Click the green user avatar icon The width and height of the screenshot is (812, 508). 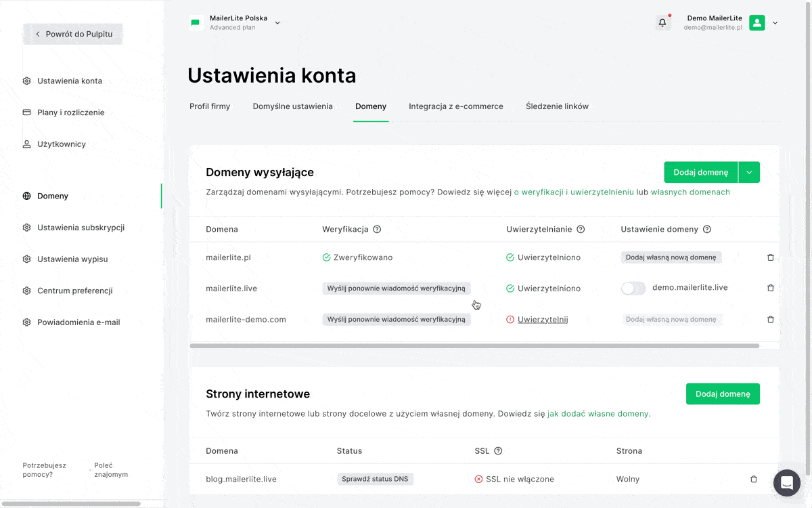click(x=757, y=23)
